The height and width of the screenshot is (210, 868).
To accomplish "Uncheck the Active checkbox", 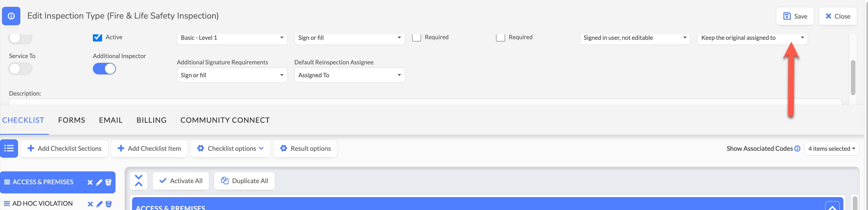I will (97, 37).
